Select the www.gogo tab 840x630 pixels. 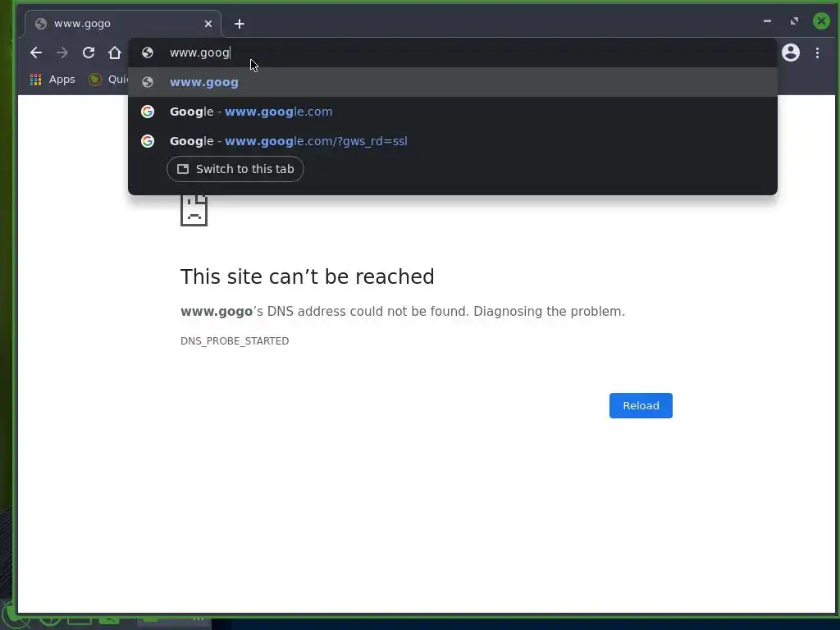coord(123,24)
